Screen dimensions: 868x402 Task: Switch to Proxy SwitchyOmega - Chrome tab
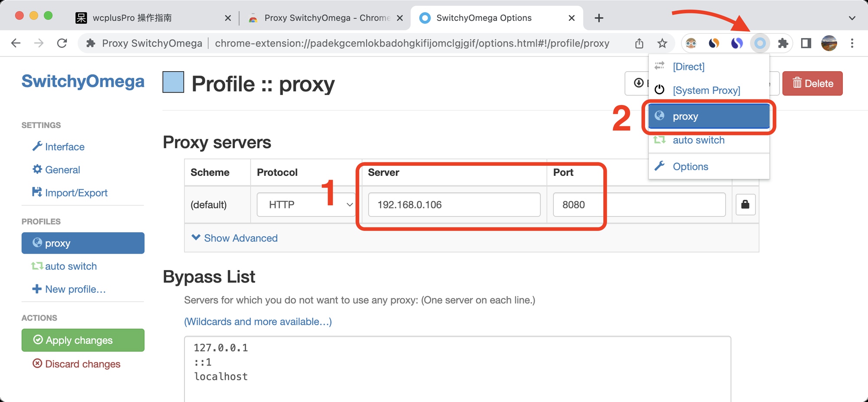click(x=325, y=18)
